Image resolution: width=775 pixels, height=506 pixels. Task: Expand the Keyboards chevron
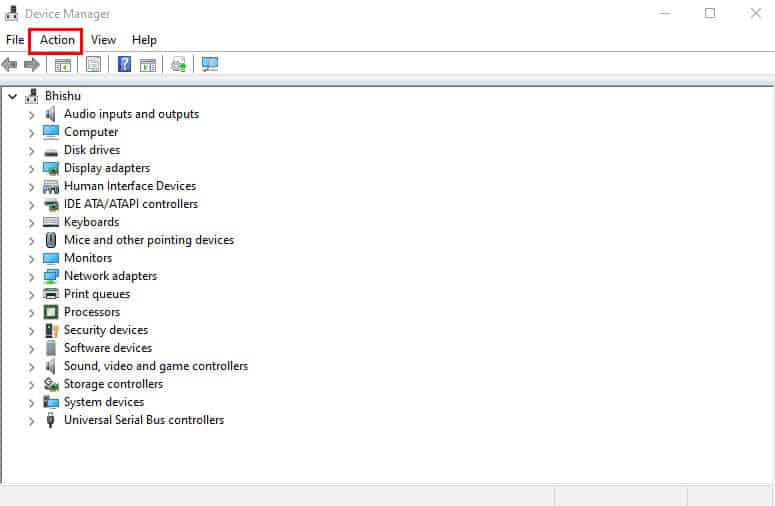pos(31,223)
